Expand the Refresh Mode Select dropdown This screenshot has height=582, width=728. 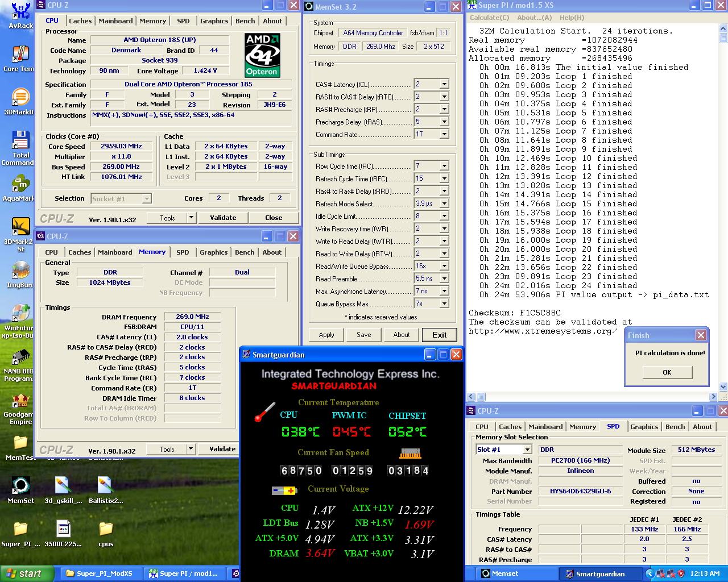444,203
